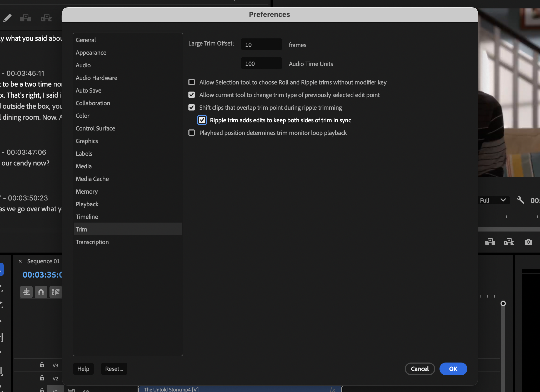
Task: Enable Playhead position determines trim monitor loop playback
Action: [x=191, y=133]
